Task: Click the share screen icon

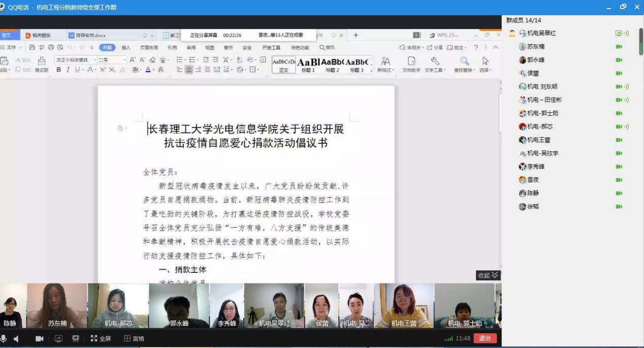Action: tap(58, 338)
